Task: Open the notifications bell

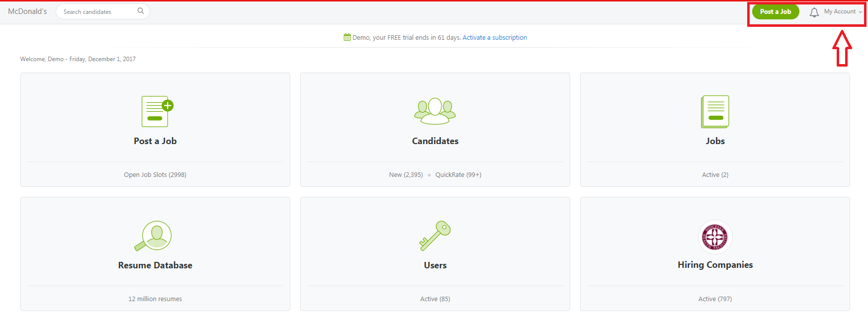Action: click(814, 12)
